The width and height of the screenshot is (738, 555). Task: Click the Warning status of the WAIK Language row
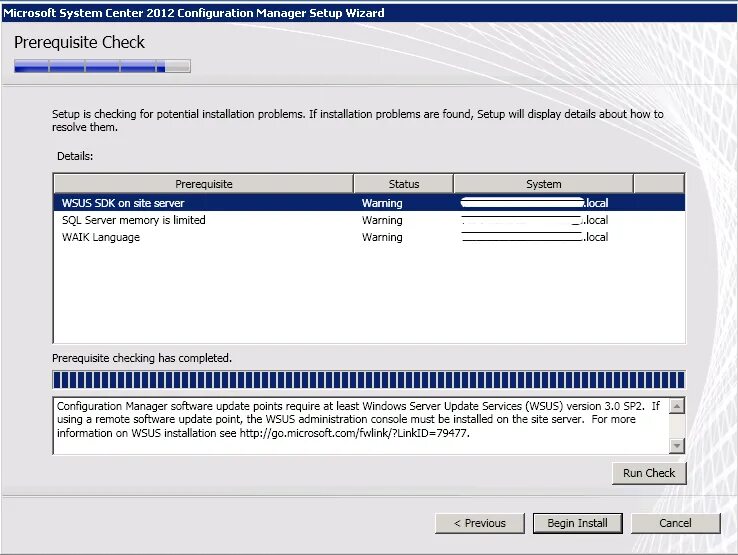coord(382,237)
